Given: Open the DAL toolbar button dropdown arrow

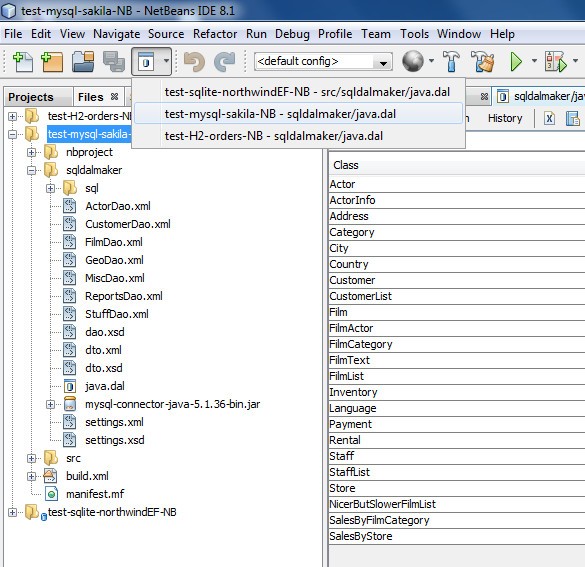Looking at the screenshot, I should 166,61.
